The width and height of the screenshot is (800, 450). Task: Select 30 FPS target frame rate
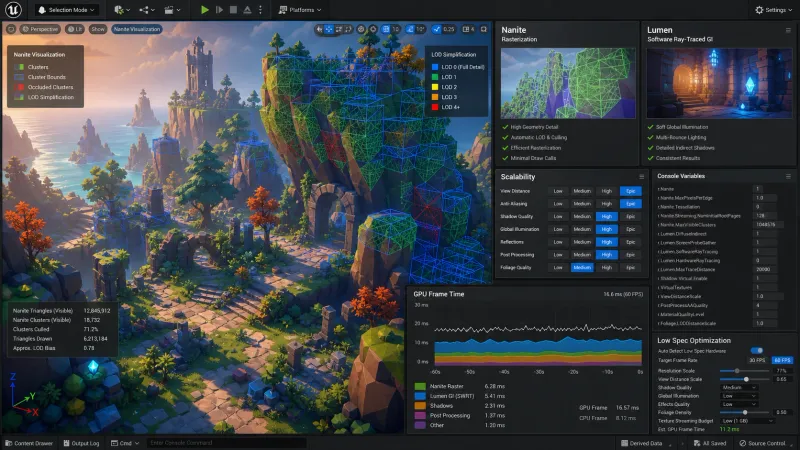click(757, 360)
